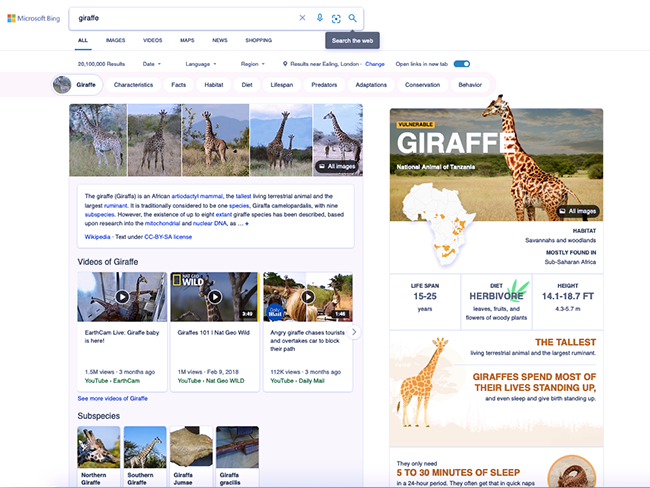Viewport: 650px width, 488px height.
Task: Click Change location link
Action: click(x=375, y=64)
